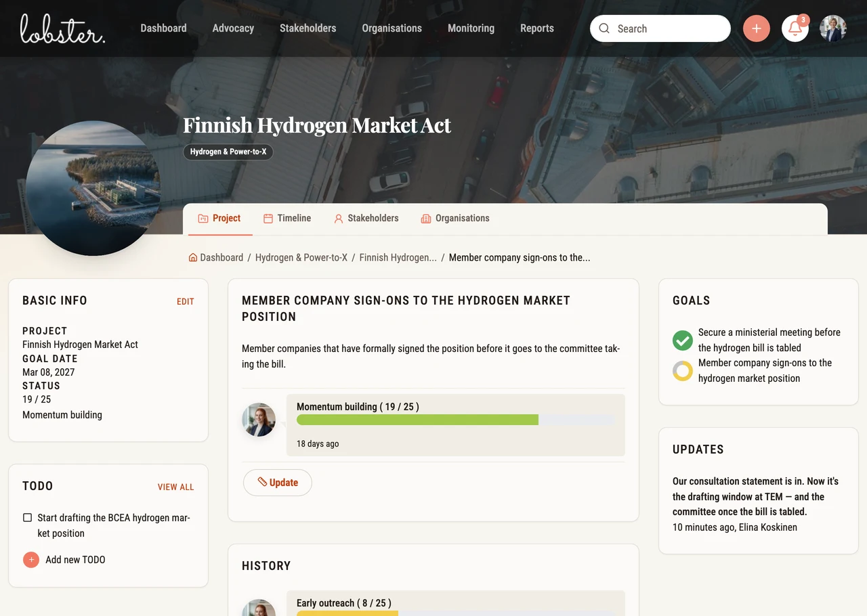Click the Hydrogen & Power-to-X tag badge
Image resolution: width=867 pixels, height=616 pixels.
click(228, 152)
